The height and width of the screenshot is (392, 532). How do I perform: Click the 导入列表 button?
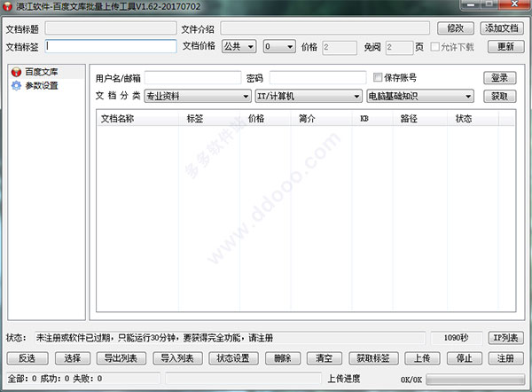(177, 358)
